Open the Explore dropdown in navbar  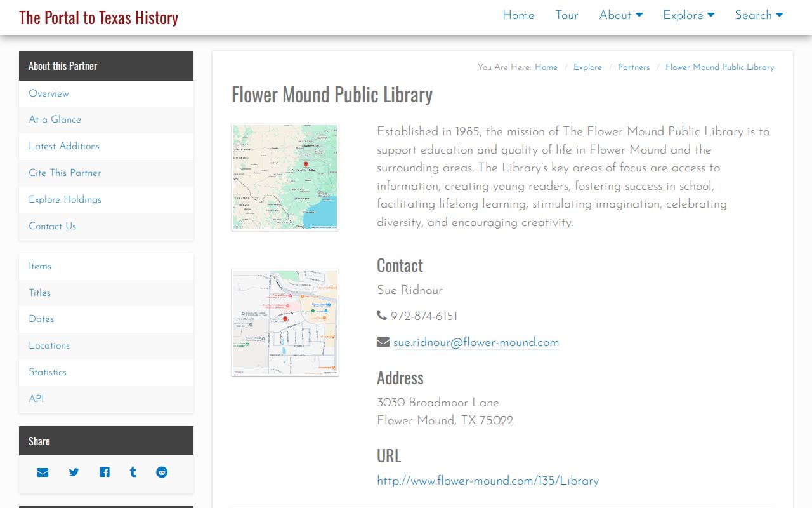click(x=689, y=15)
